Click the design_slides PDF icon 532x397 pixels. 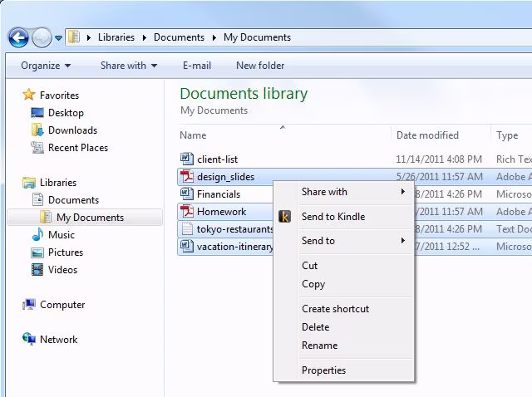187,176
